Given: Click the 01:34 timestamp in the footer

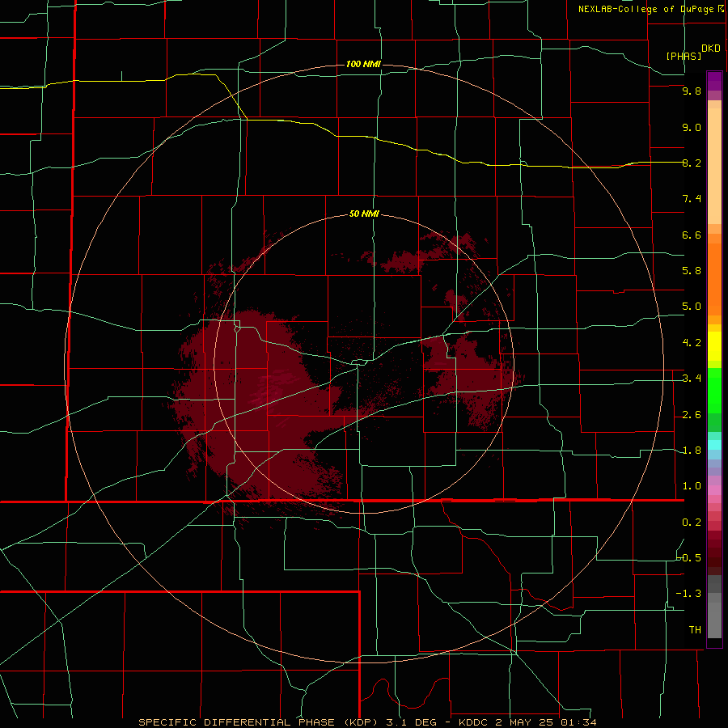Looking at the screenshot, I should click(x=578, y=722).
